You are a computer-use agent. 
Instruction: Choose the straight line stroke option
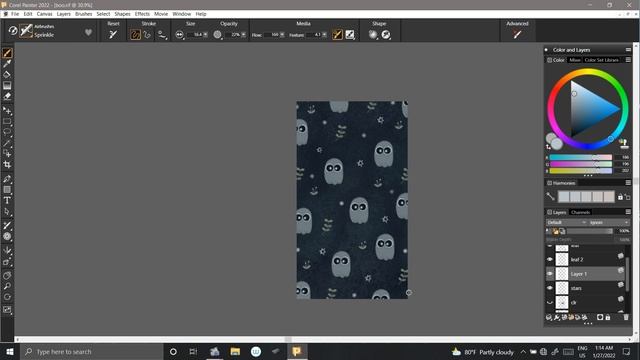point(147,35)
